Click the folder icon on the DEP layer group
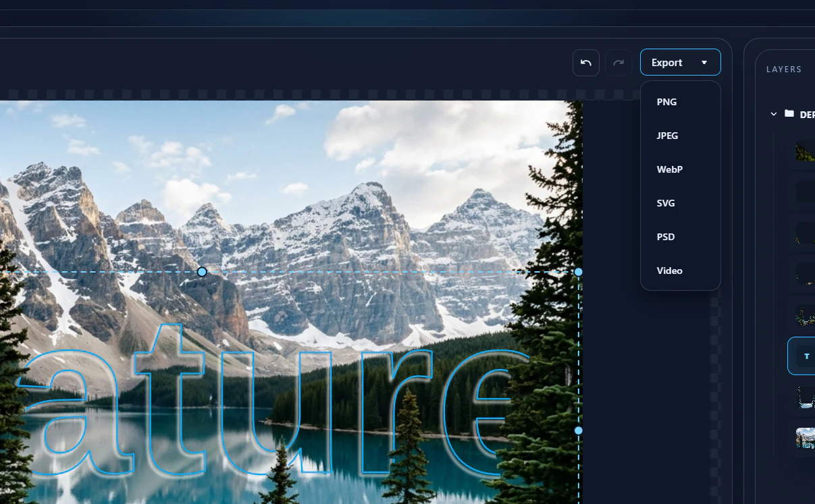Image resolution: width=815 pixels, height=504 pixels. pyautogui.click(x=789, y=113)
